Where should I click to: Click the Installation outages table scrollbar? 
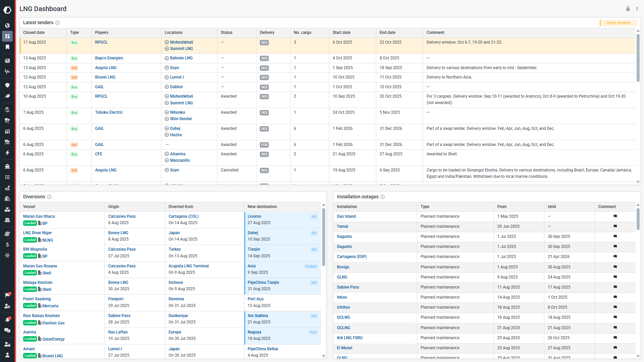pyautogui.click(x=638, y=219)
